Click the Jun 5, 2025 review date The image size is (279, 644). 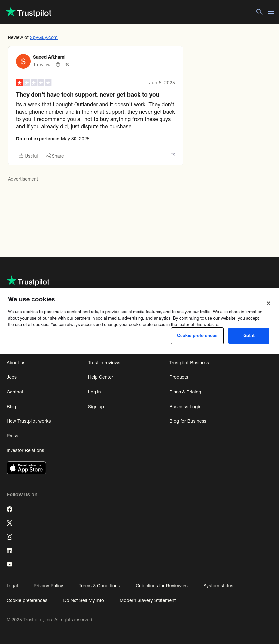[162, 83]
